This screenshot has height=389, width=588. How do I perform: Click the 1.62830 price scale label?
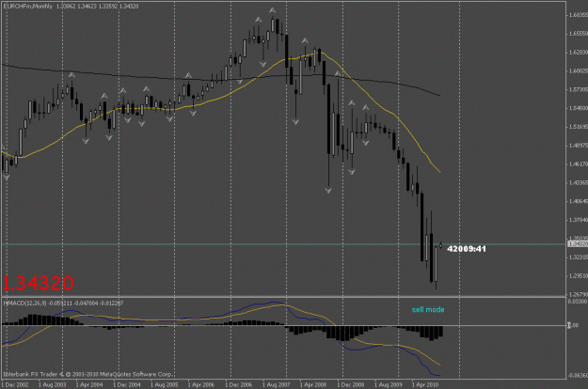(578, 52)
